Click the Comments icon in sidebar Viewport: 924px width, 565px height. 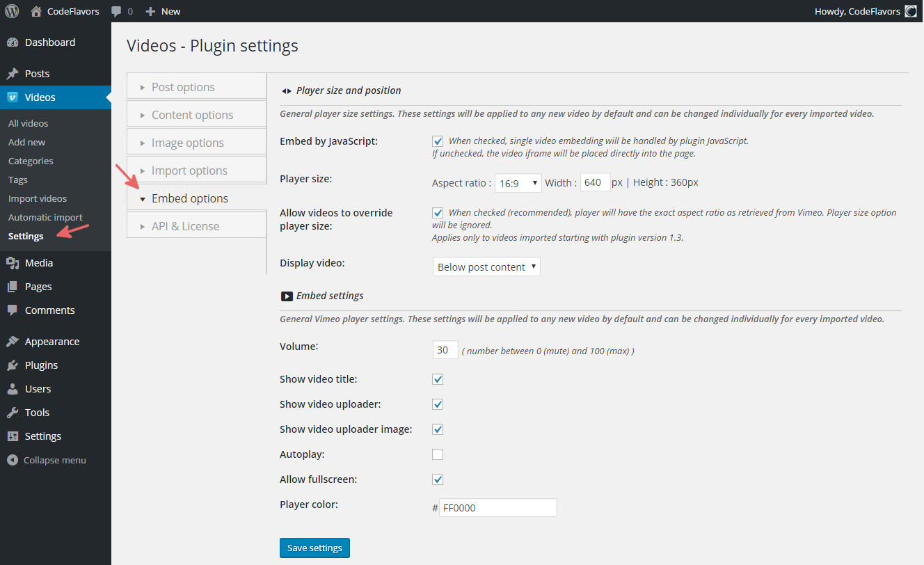(13, 310)
